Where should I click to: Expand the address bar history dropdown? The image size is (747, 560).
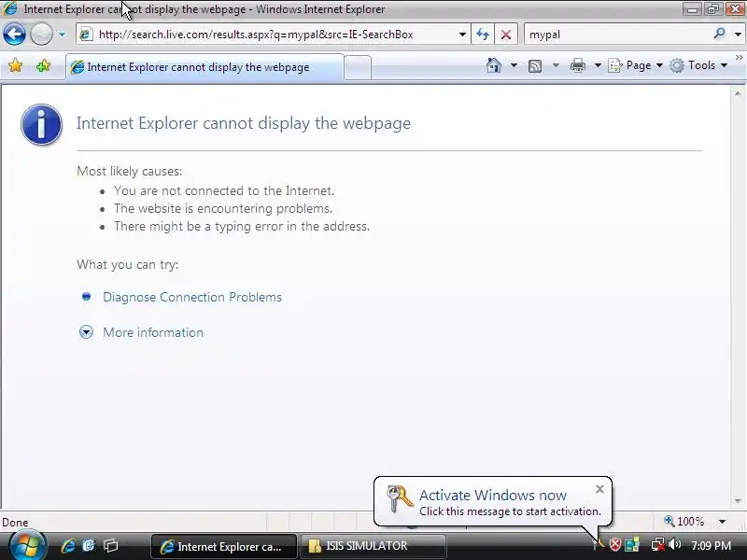click(x=462, y=35)
